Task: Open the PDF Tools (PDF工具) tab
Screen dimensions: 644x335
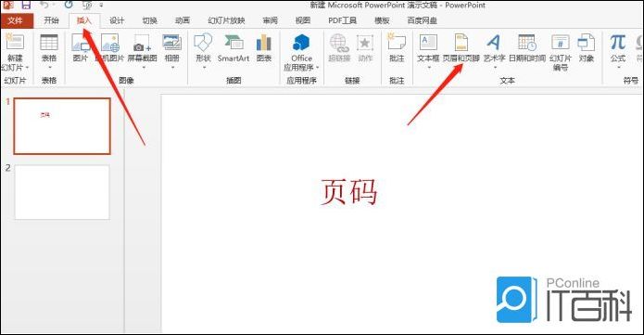Action: tap(343, 20)
